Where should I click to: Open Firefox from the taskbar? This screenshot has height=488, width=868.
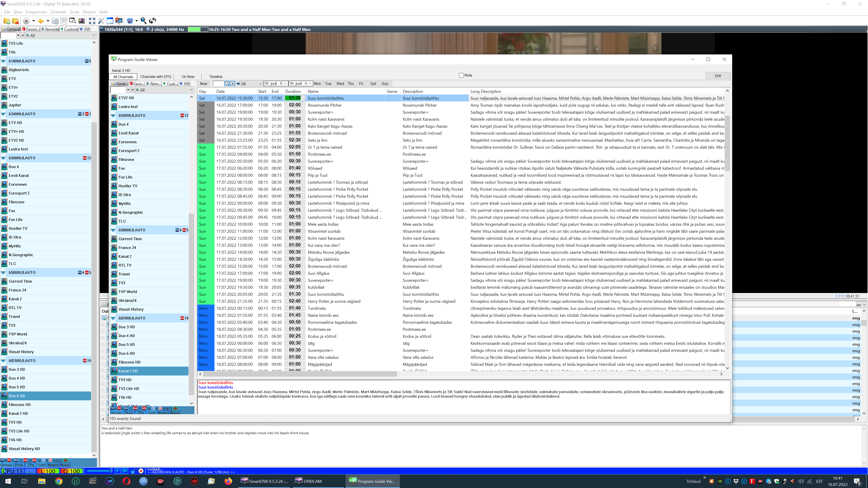point(228,481)
